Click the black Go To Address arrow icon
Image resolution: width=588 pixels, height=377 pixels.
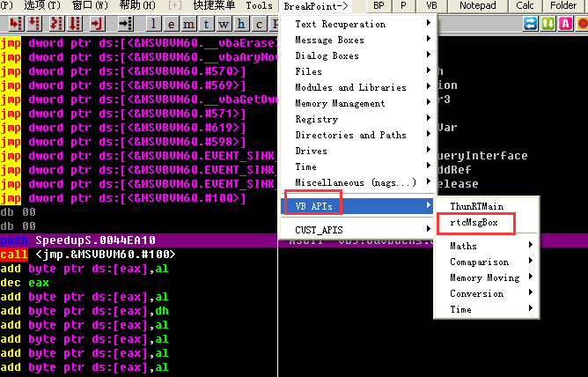(126, 23)
